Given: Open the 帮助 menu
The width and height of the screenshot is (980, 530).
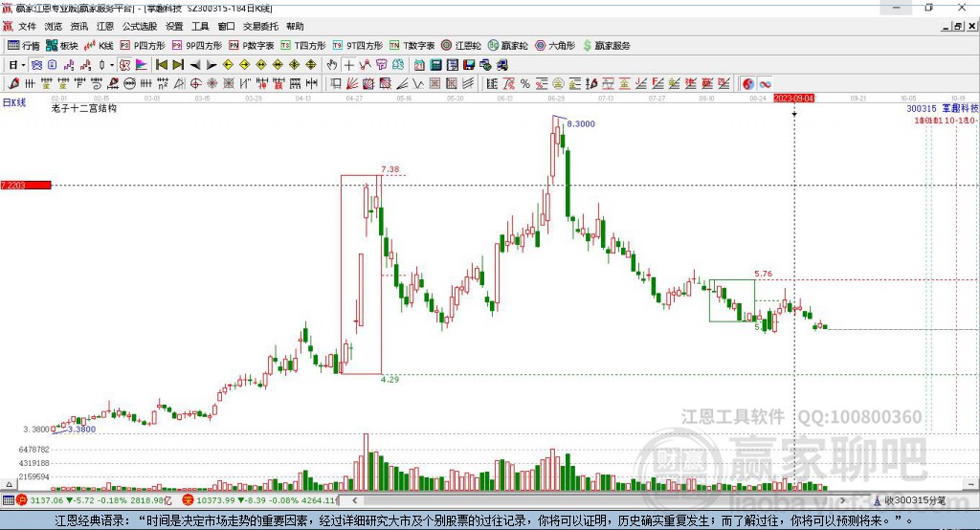Looking at the screenshot, I should pos(295,26).
